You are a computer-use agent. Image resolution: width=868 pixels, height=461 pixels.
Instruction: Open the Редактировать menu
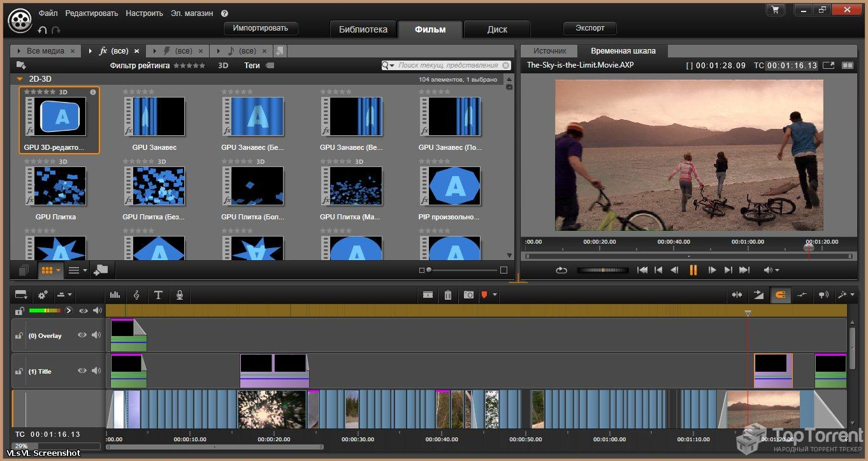(x=92, y=13)
